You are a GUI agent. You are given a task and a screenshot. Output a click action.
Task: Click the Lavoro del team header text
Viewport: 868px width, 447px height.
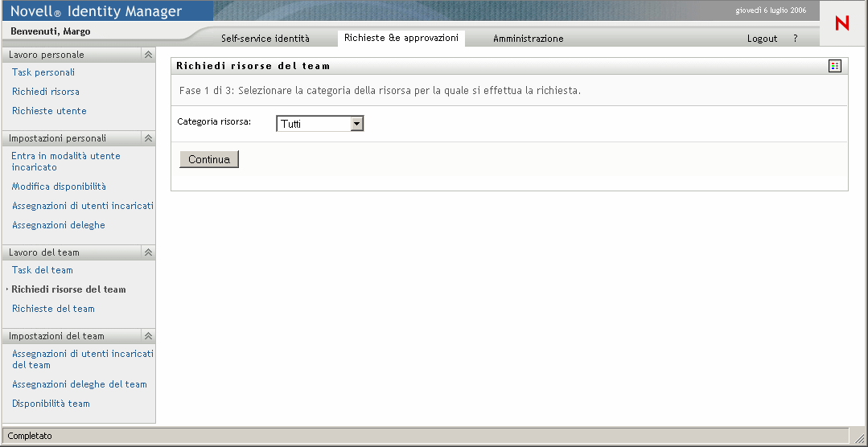[x=43, y=252]
